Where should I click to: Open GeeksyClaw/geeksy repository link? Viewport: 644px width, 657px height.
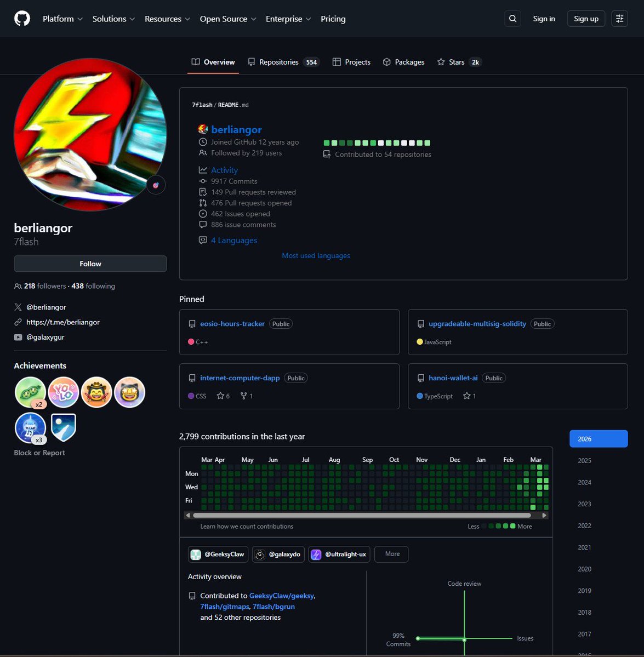(x=281, y=596)
